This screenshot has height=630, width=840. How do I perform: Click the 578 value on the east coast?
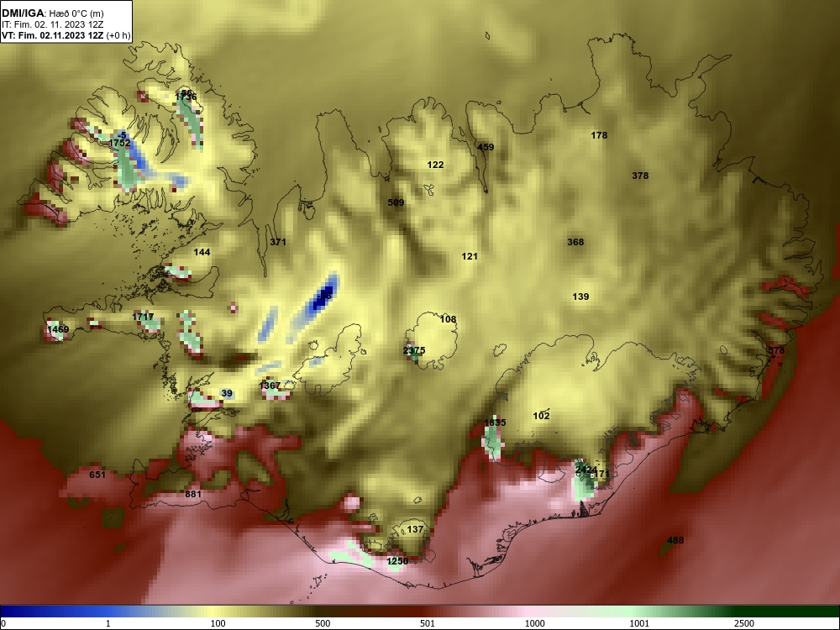pyautogui.click(x=776, y=350)
